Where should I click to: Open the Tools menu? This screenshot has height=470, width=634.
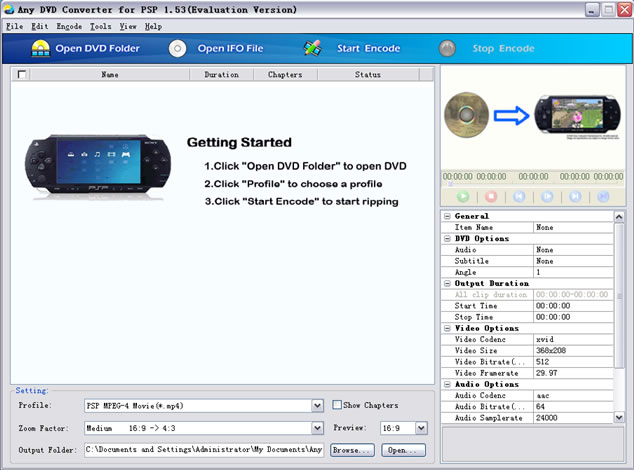tap(100, 26)
